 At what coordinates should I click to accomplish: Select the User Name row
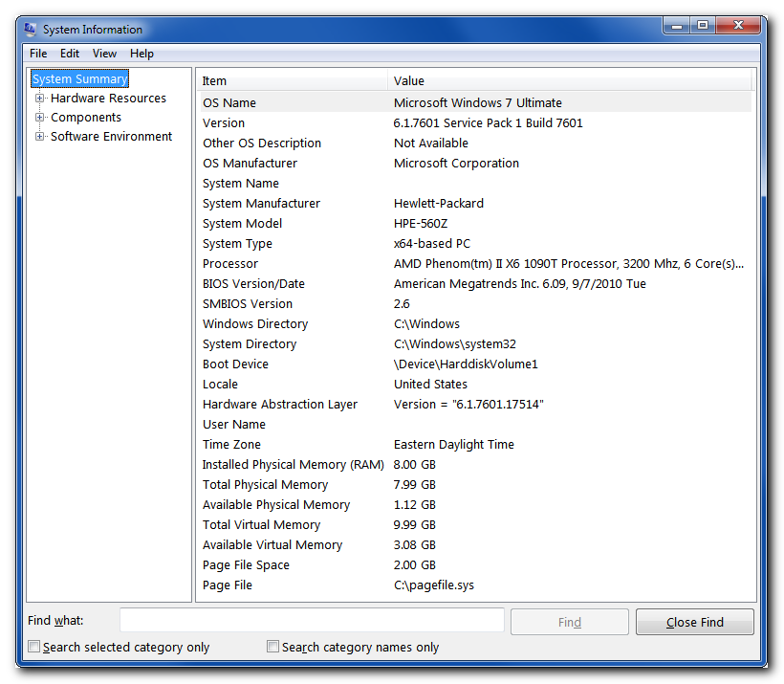(476, 425)
